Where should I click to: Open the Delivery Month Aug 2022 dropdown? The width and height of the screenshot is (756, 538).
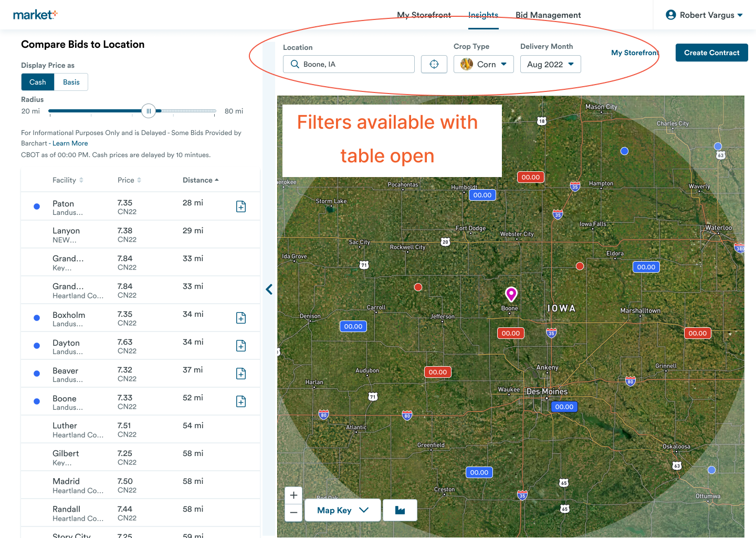click(550, 64)
